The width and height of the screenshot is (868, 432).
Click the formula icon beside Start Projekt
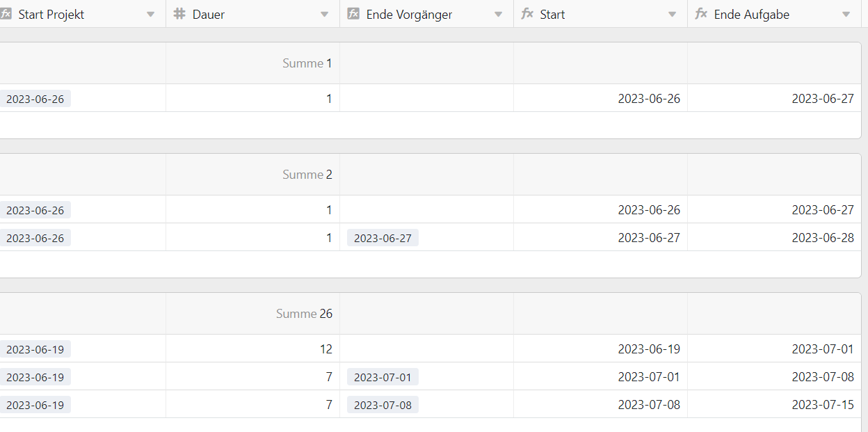6,14
